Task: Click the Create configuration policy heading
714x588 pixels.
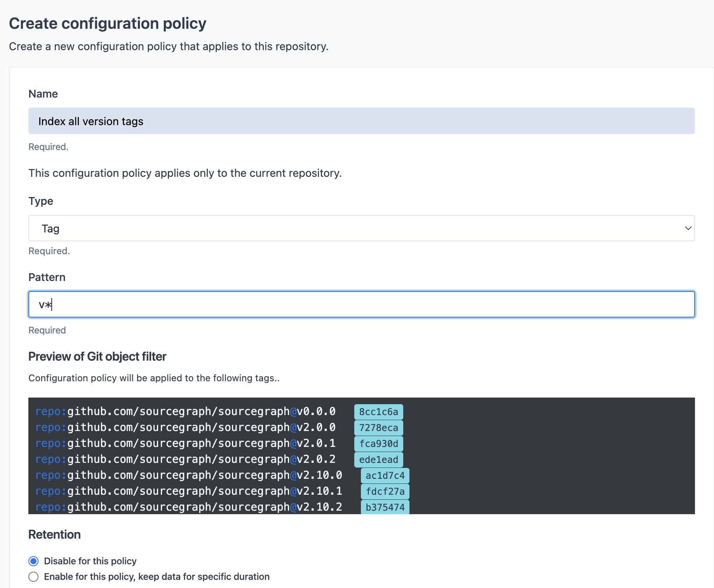Action: tap(108, 24)
